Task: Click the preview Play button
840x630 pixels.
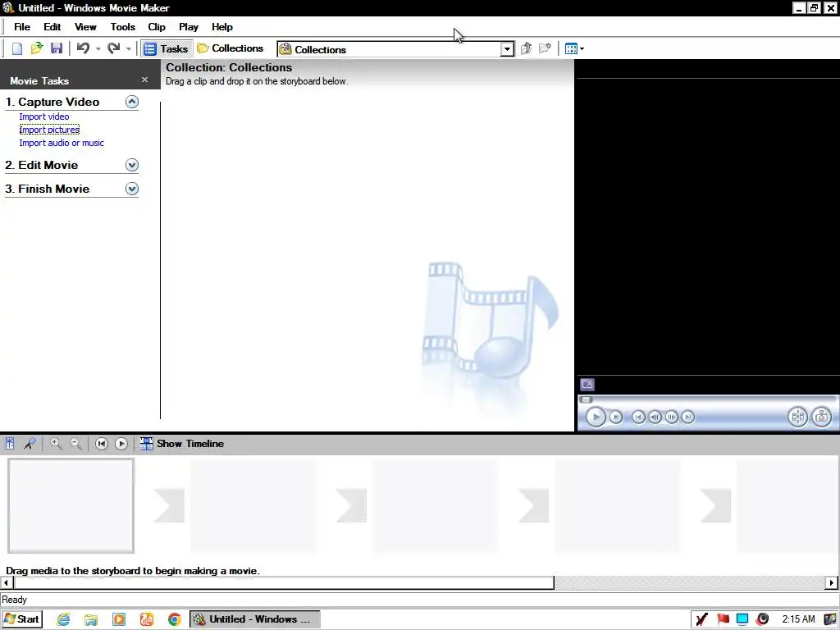Action: [x=596, y=417]
